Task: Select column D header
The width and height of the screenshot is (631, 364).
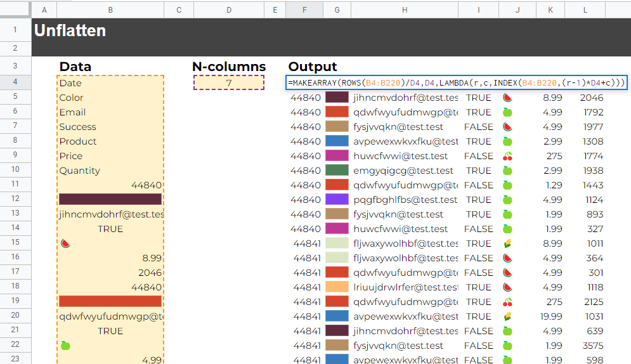Action: pyautogui.click(x=228, y=10)
